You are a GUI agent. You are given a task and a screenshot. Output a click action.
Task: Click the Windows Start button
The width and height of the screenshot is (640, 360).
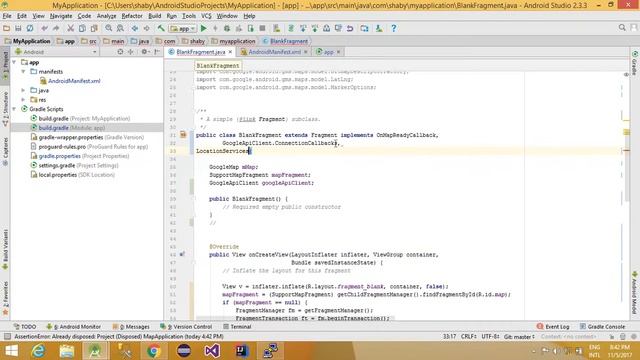pyautogui.click(x=11, y=351)
